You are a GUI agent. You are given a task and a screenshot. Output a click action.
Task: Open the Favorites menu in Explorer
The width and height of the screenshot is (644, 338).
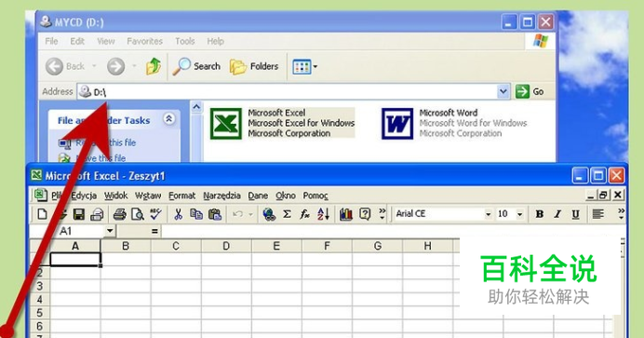[144, 41]
